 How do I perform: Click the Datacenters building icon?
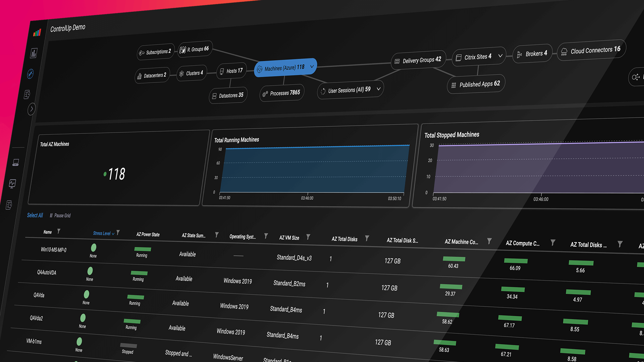(140, 77)
